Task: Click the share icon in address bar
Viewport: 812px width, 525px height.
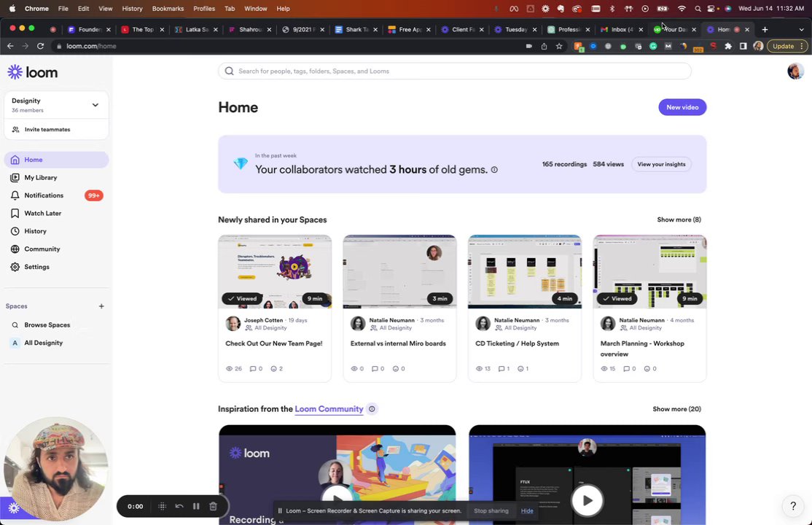Action: tap(544, 46)
